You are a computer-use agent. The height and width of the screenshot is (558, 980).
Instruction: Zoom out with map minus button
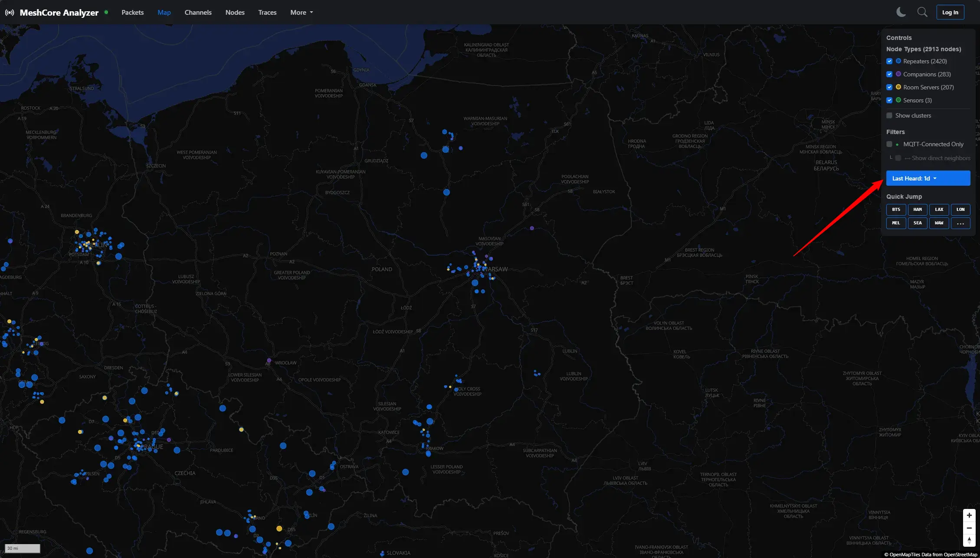(969, 528)
